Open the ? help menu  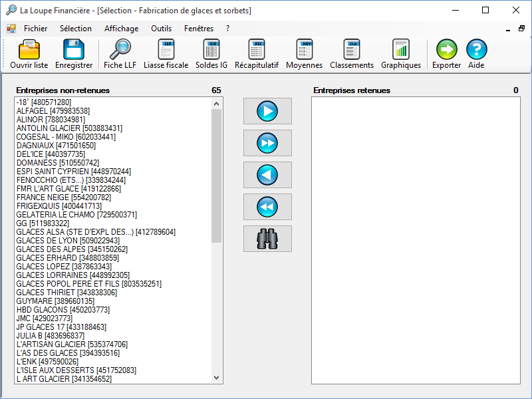[x=227, y=29]
